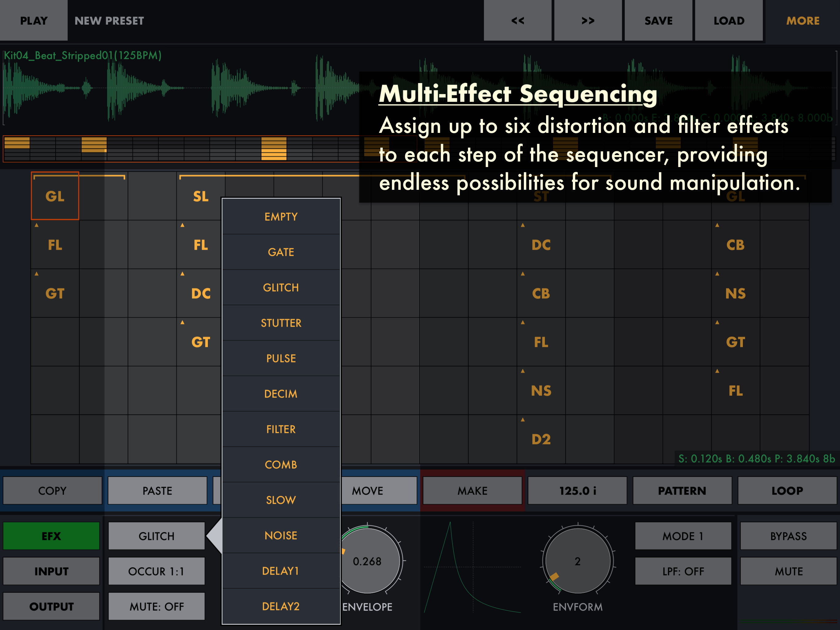This screenshot has width=840, height=630.
Task: Click the tallest bright orange sequencer step
Action: click(x=274, y=149)
